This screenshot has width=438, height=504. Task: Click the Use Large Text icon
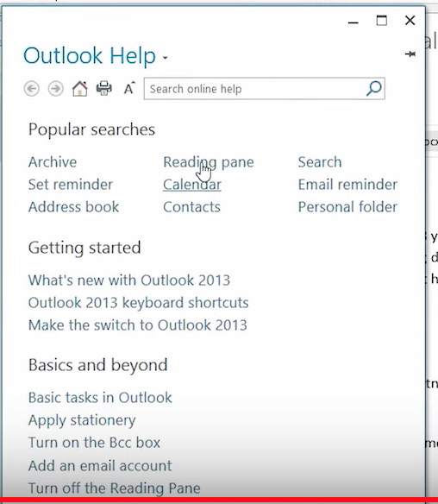[x=129, y=88]
